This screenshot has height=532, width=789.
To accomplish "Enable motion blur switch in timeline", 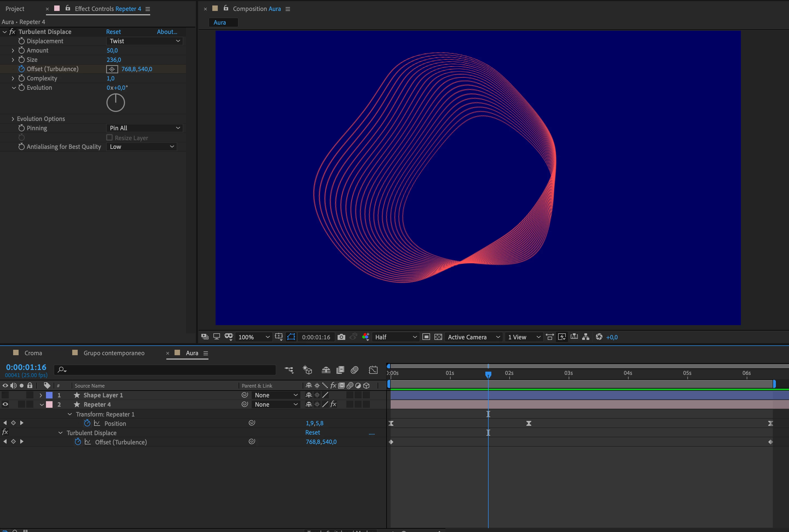I will [x=355, y=370].
